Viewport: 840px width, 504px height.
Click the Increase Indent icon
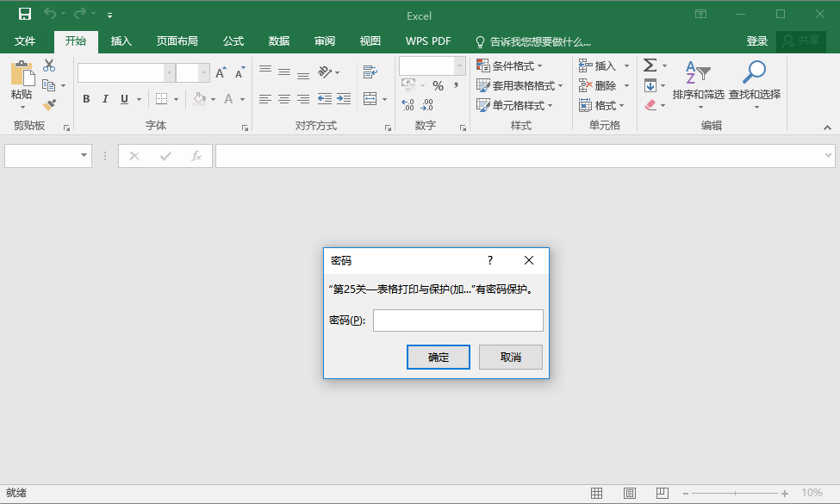(x=344, y=99)
